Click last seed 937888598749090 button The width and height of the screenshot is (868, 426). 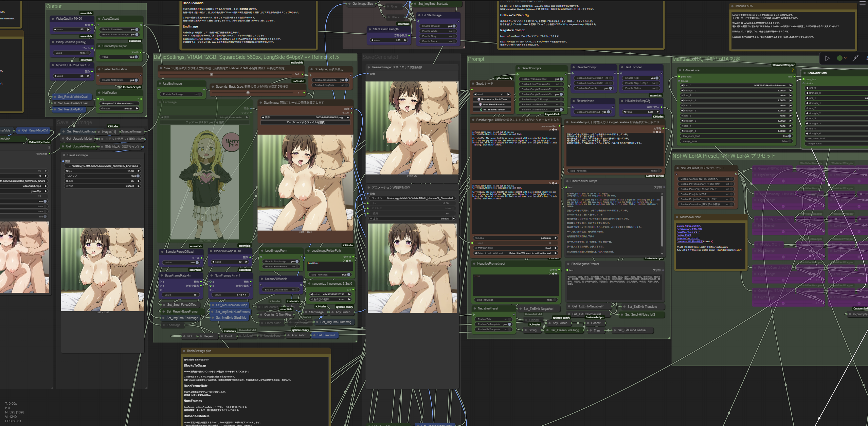(492, 110)
